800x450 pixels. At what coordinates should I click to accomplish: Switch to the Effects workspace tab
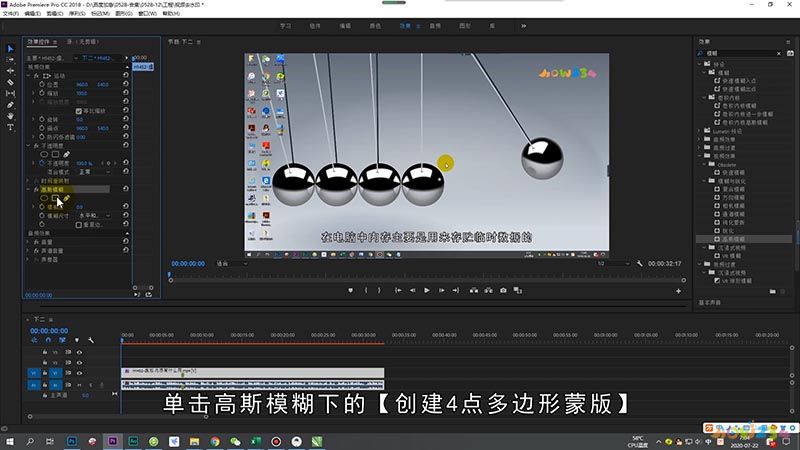tap(405, 26)
